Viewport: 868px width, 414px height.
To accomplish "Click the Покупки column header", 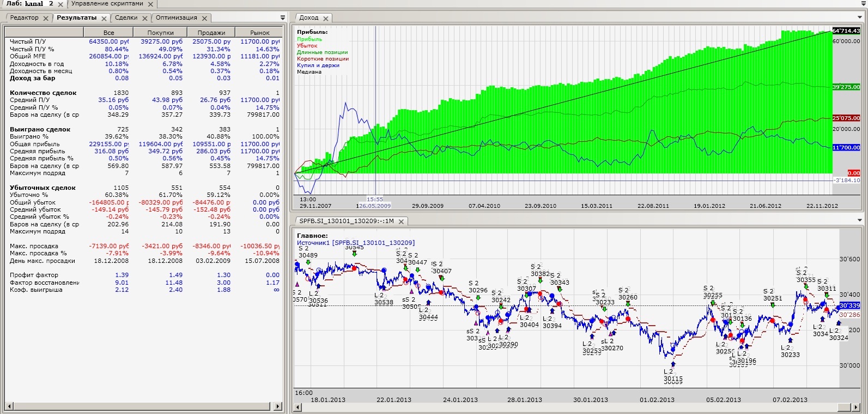I will (x=160, y=33).
